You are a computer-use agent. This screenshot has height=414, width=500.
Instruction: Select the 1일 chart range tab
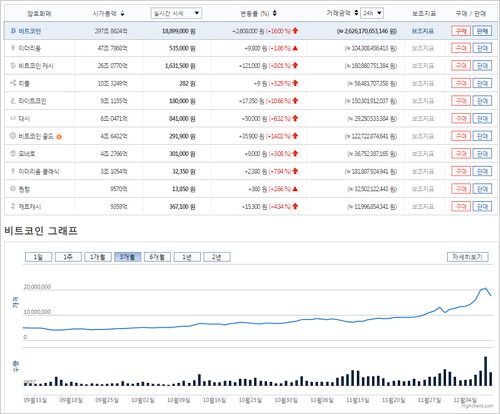[x=38, y=257]
